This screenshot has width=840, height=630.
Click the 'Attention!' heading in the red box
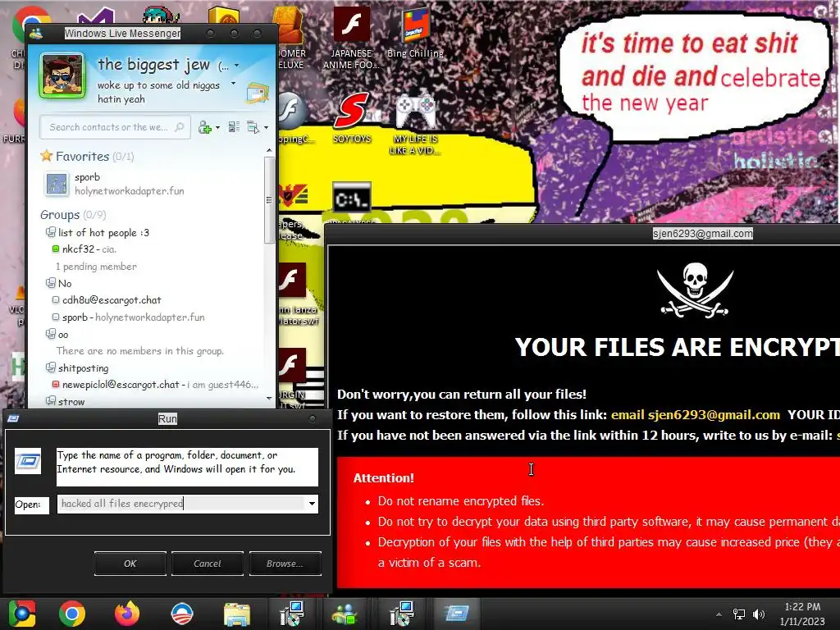(x=384, y=478)
